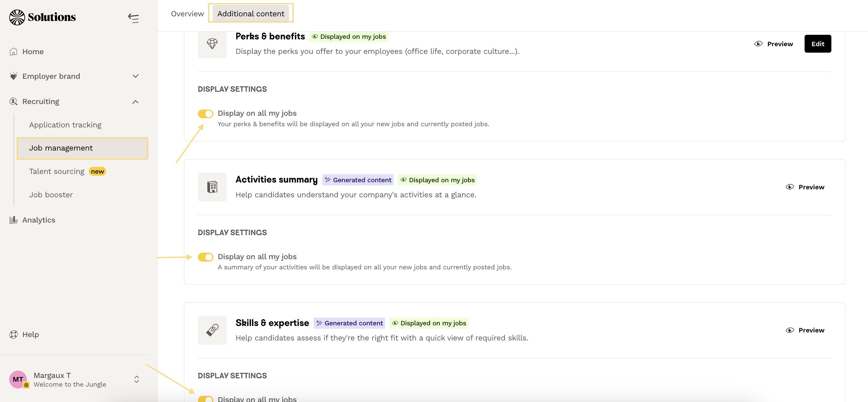Screen dimensions: 868x402
Task: Click the Perks & benefits diamond icon
Action: pos(212,44)
